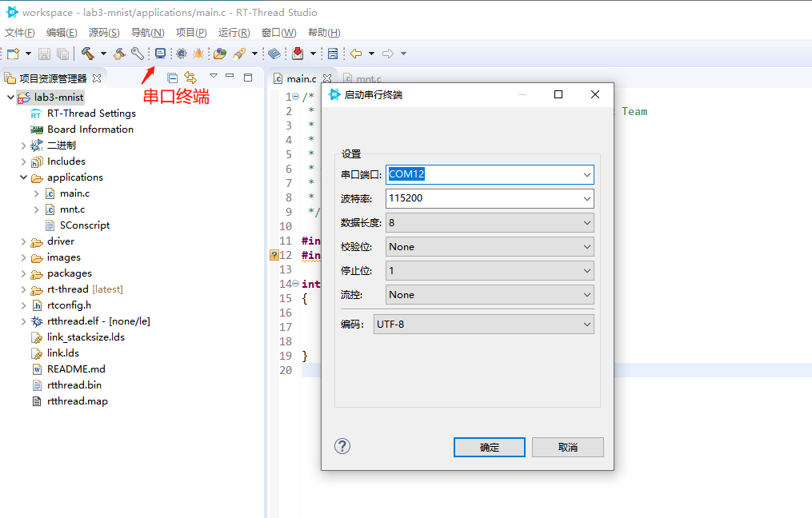The width and height of the screenshot is (812, 518).
Task: Open the serial terminal monitor icon
Action: pyautogui.click(x=161, y=54)
